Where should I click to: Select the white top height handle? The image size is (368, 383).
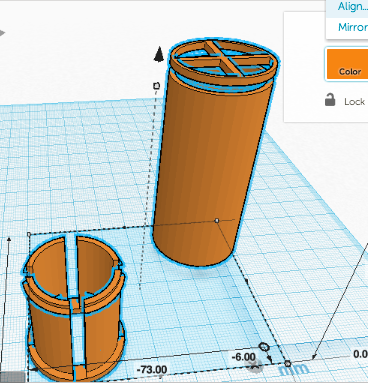[x=156, y=86]
